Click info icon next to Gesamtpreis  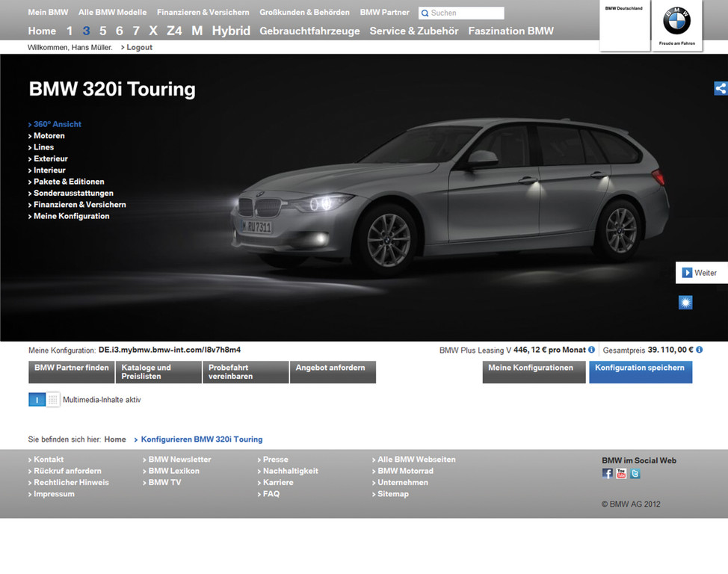699,350
